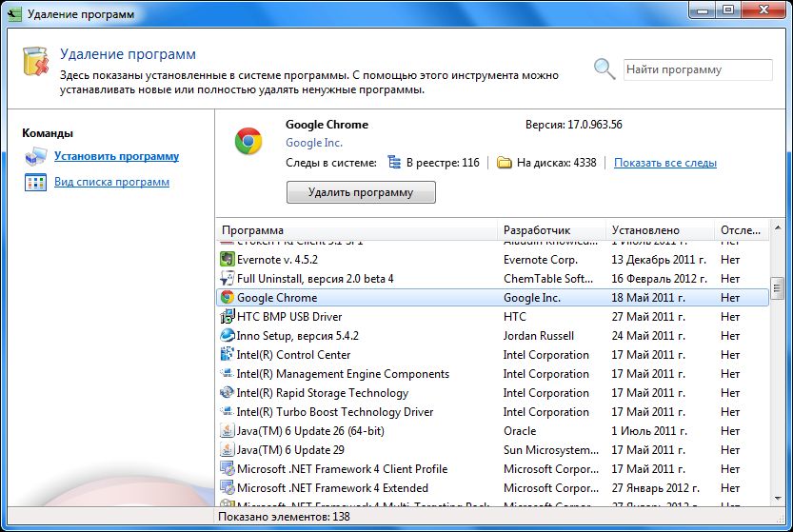Select the HTC BMP USB Driver row
793x532 pixels.
[x=492, y=317]
